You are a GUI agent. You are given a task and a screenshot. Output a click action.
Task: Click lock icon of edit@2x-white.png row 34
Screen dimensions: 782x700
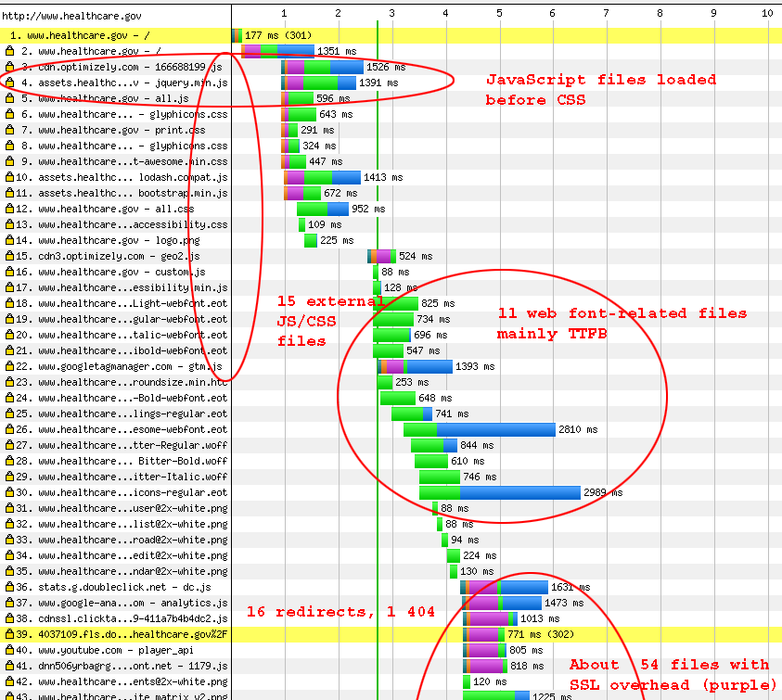click(x=9, y=555)
